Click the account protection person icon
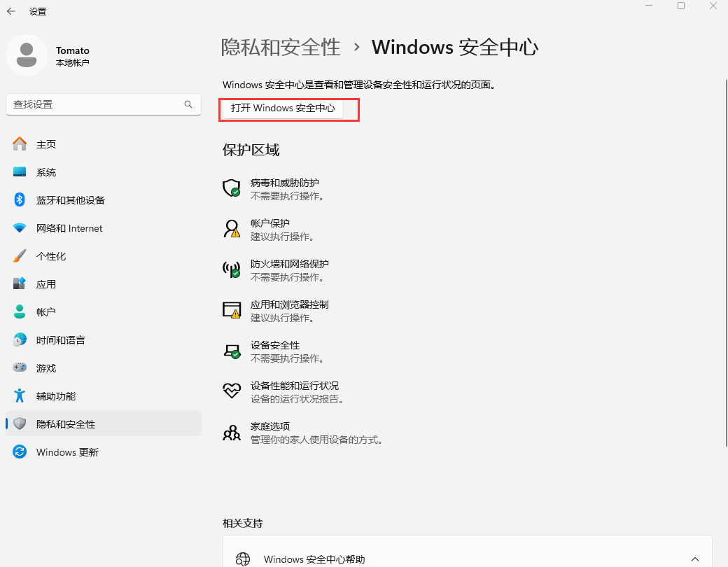The width and height of the screenshot is (728, 567). coord(231,229)
